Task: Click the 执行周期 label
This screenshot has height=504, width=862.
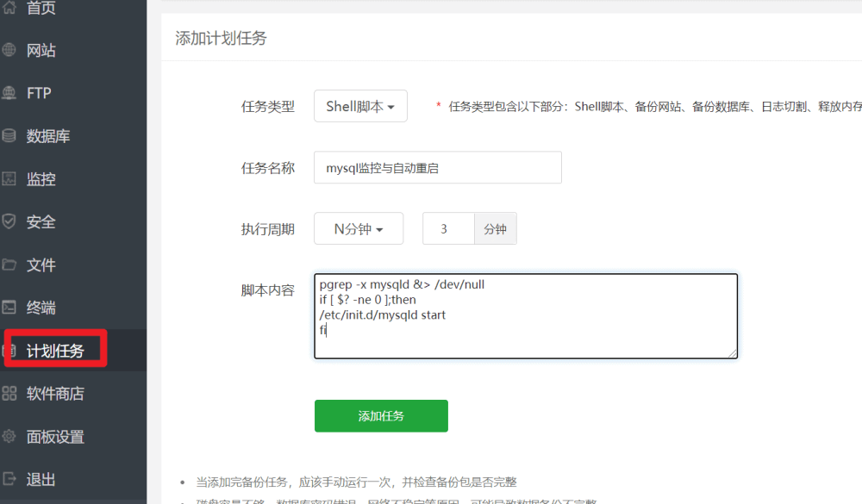Action: point(268,229)
